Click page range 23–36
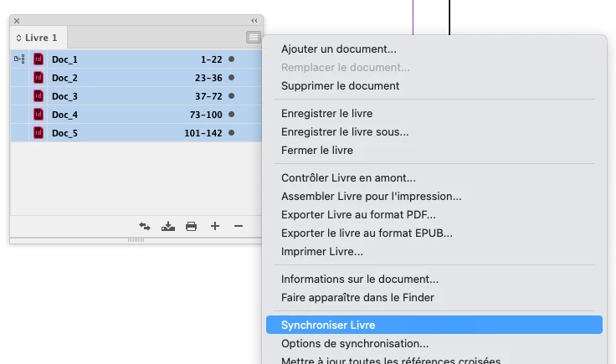 (208, 78)
